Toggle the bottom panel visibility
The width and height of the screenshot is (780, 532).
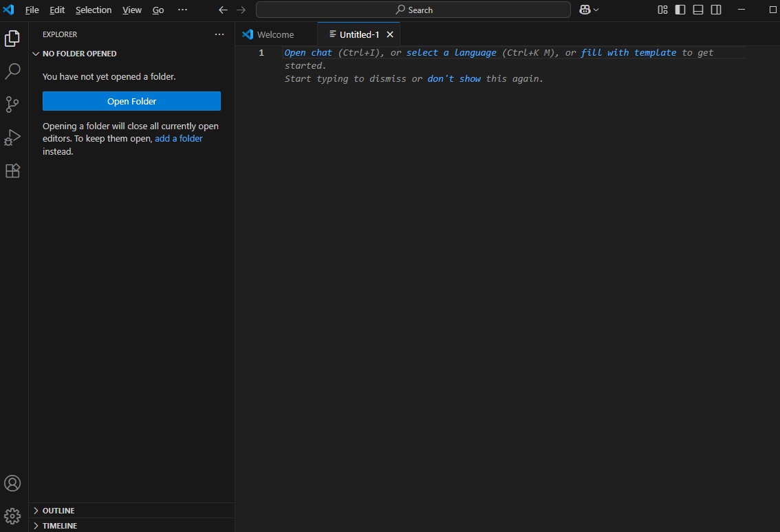point(698,10)
